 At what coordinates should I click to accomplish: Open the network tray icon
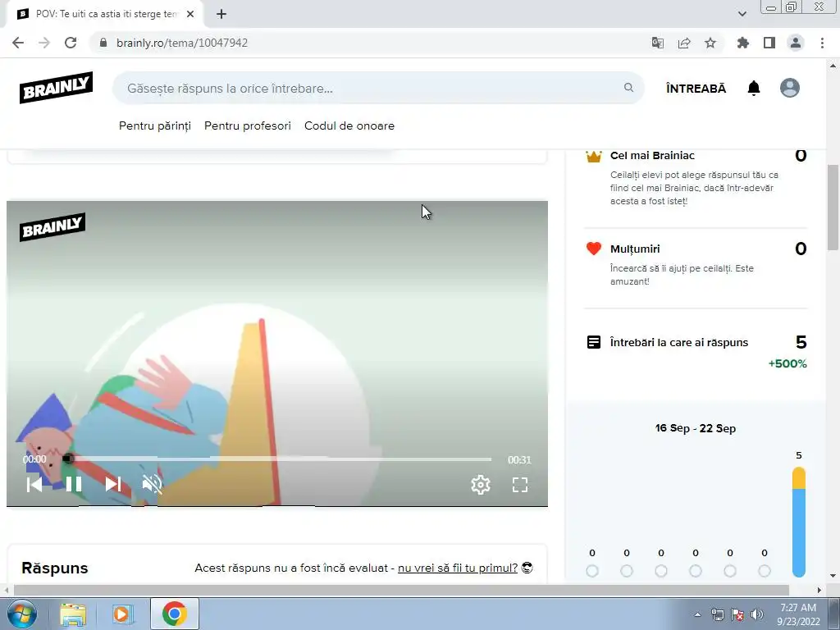[717, 614]
